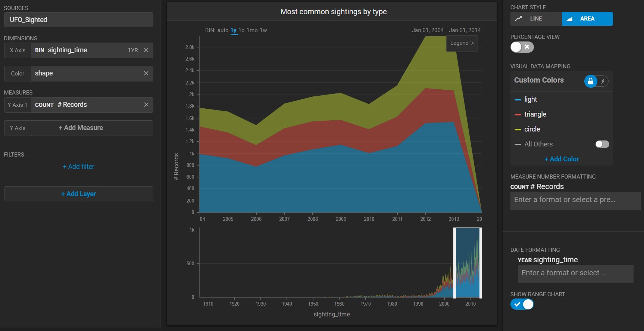The width and height of the screenshot is (644, 331).
Task: Enable the All Others toggle
Action: (602, 144)
